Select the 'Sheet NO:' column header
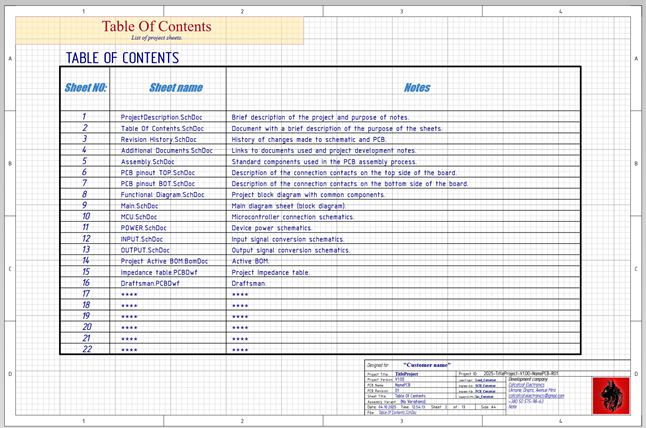This screenshot has width=646, height=428. pyautogui.click(x=86, y=87)
